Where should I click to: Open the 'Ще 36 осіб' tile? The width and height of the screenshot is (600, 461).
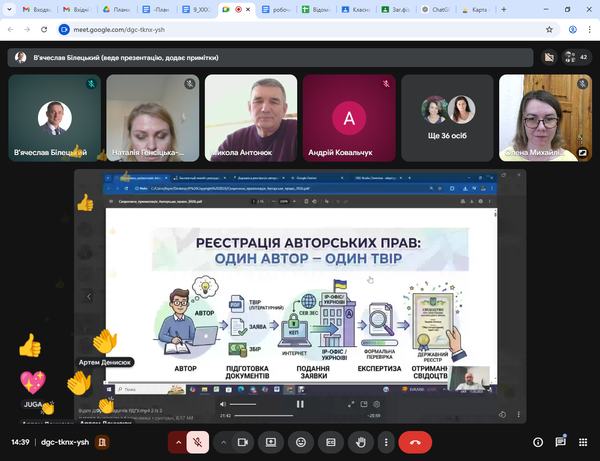(x=447, y=118)
